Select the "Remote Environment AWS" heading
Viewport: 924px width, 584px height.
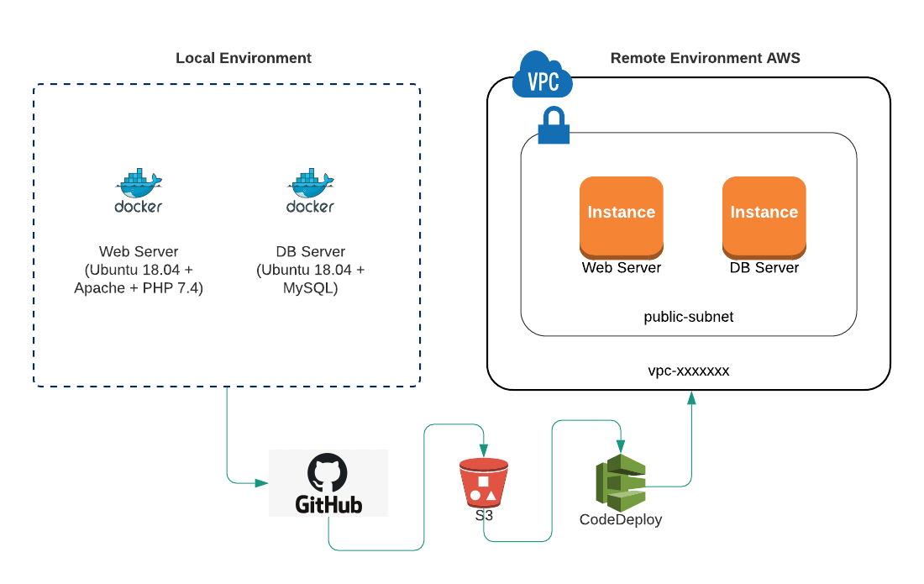coord(706,58)
